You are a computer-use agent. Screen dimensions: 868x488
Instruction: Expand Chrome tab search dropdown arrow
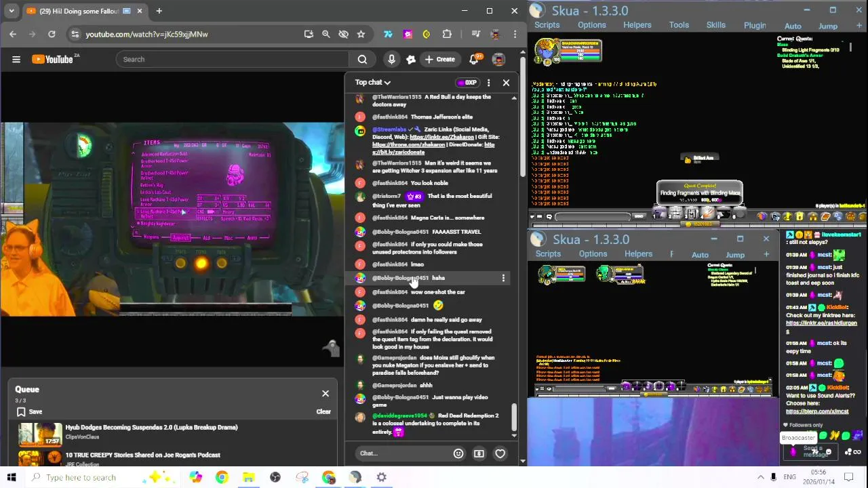(12, 11)
